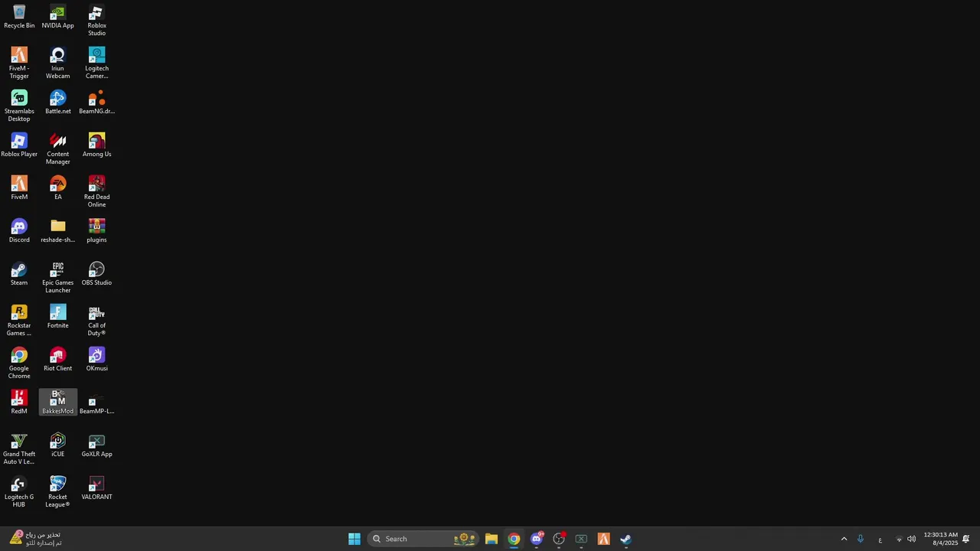Screen dimensions: 980x551
Task: Select the Epic Games Launcher icon
Action: coord(57,278)
